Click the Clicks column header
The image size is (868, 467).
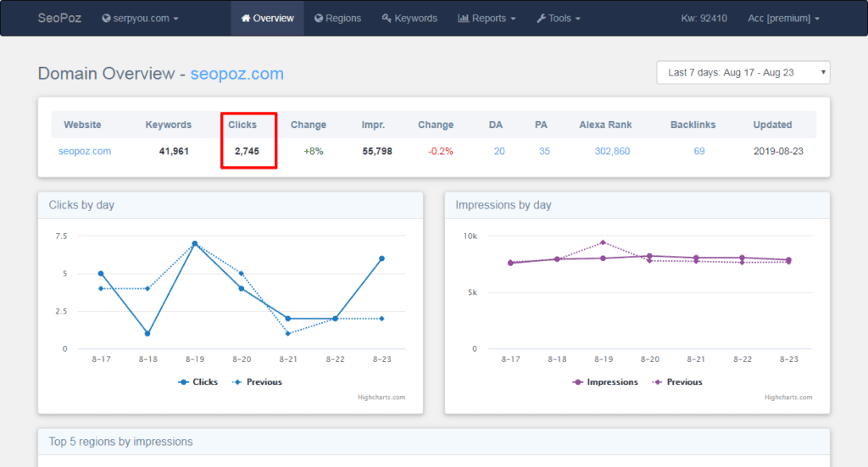242,125
